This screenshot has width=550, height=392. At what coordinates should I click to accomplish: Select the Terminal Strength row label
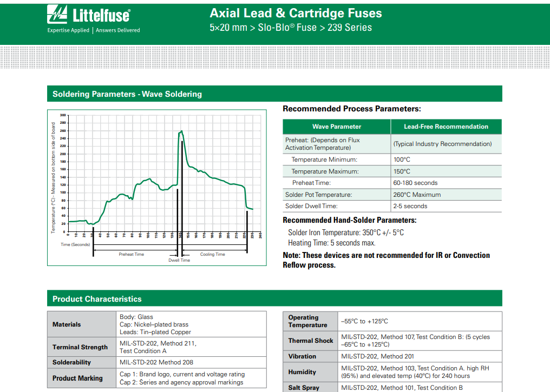(x=80, y=347)
